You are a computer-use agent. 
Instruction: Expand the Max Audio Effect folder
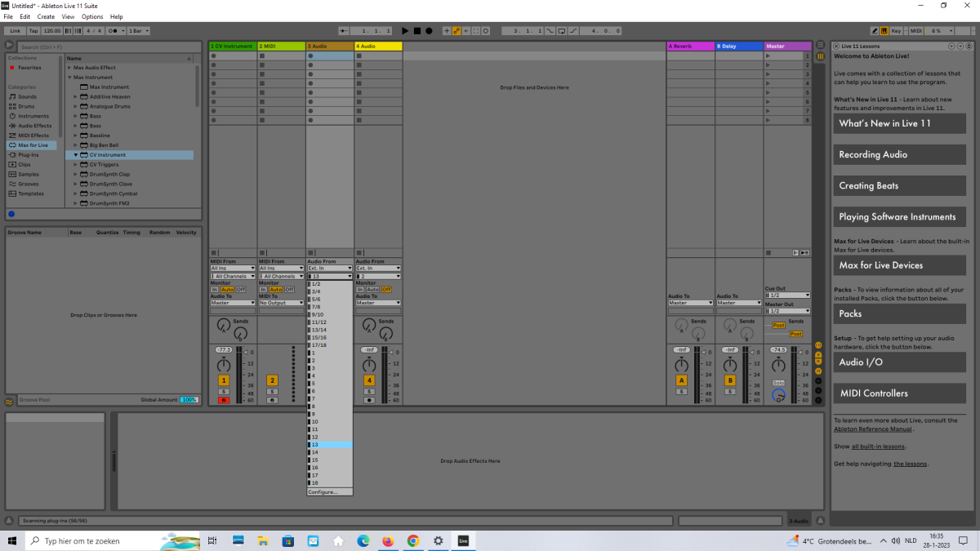[69, 67]
